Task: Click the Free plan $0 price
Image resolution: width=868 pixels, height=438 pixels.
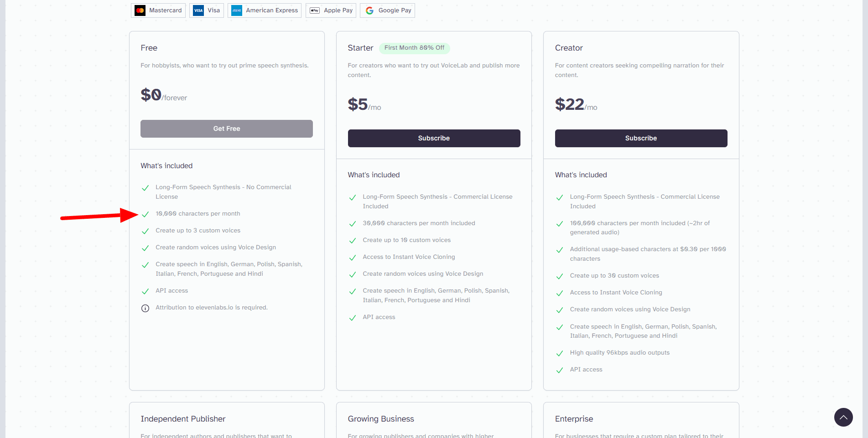Action: coord(151,95)
